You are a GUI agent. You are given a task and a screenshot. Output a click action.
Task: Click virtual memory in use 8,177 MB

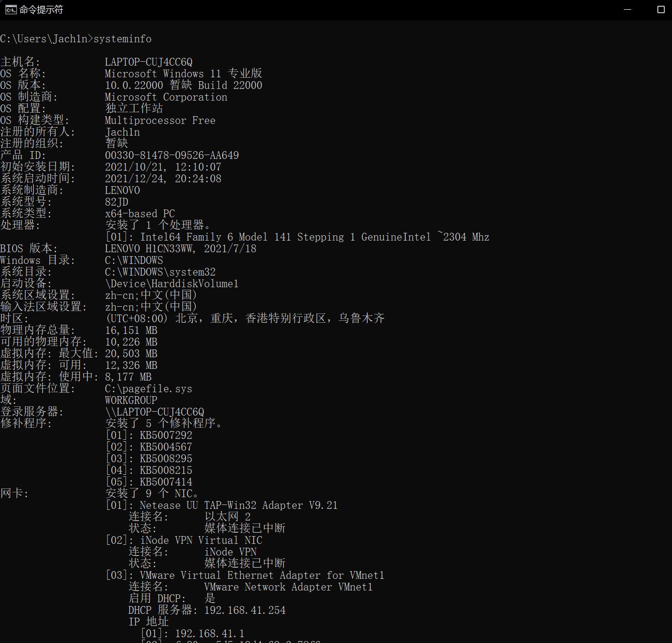(x=128, y=377)
